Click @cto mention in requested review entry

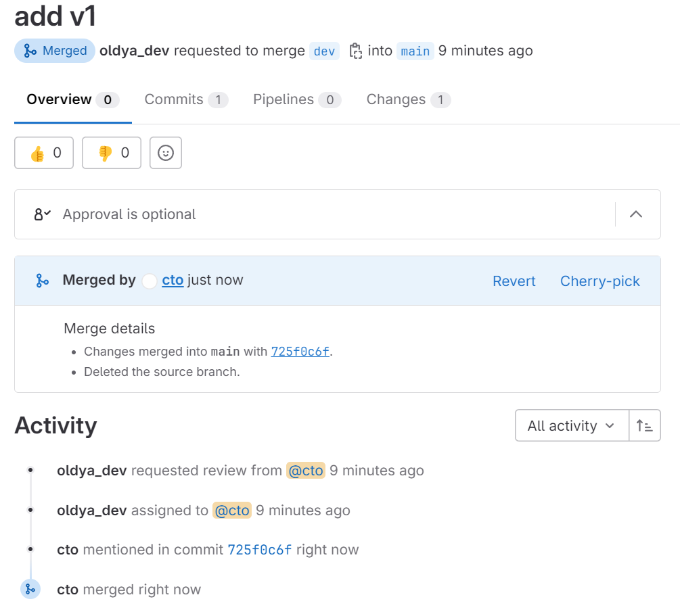pos(306,471)
